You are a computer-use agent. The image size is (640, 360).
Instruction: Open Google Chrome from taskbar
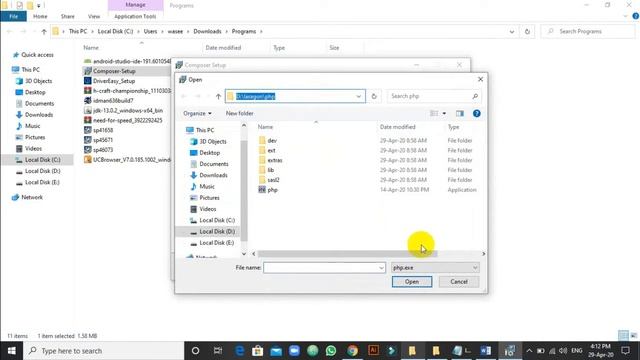pos(353,351)
